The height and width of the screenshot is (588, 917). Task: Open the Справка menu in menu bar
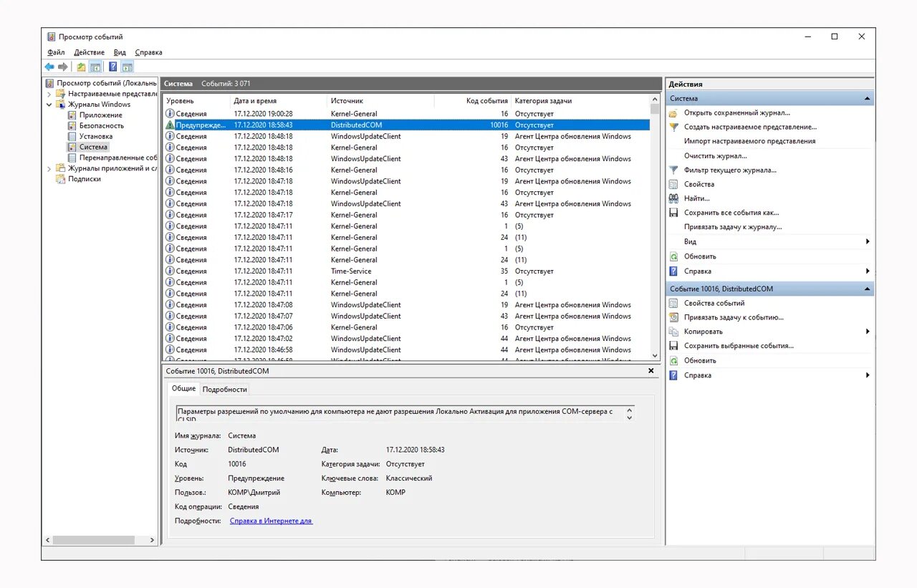tap(148, 52)
